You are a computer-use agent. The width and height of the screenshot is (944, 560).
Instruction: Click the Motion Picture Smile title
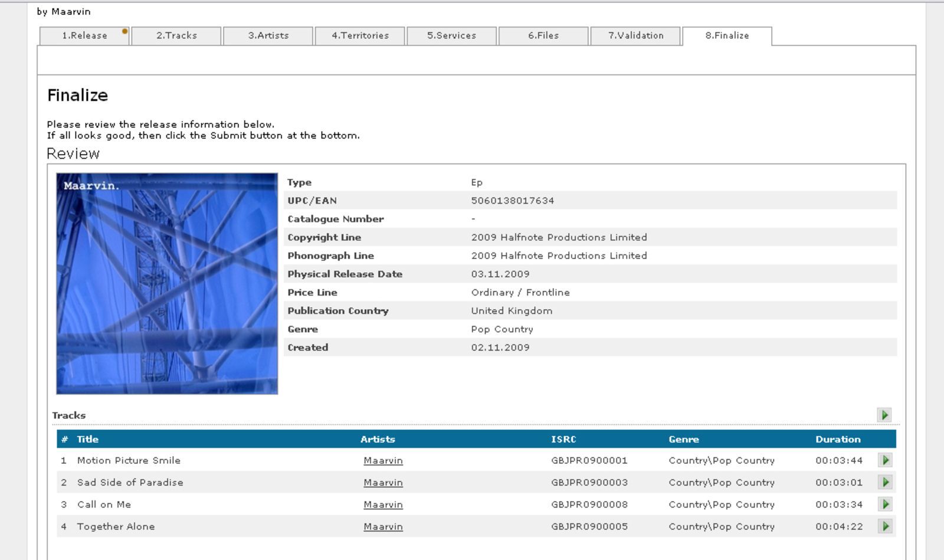coord(129,460)
